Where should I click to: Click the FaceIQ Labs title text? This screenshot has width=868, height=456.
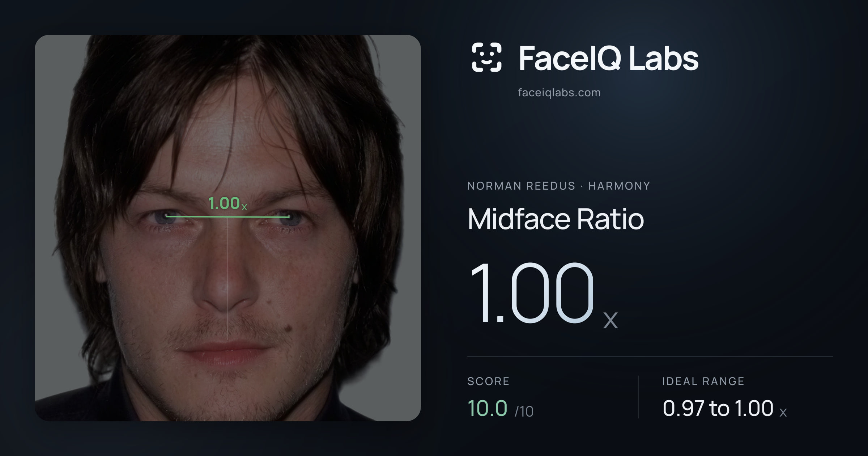click(608, 58)
